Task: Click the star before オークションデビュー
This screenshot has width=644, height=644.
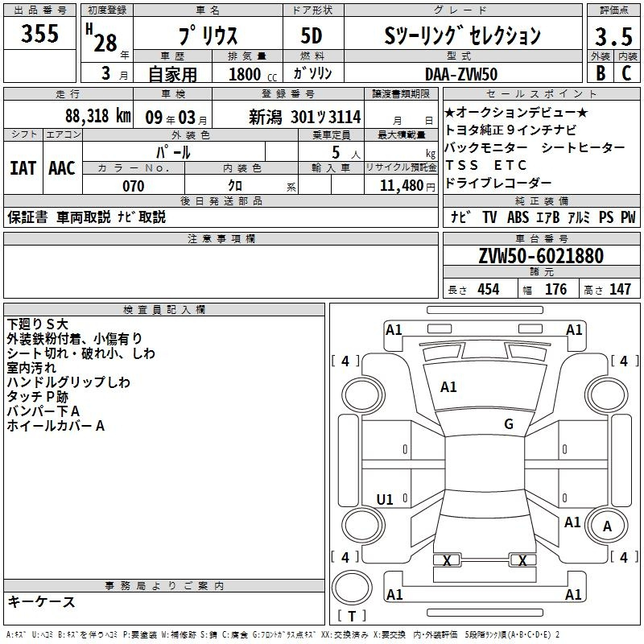Action: (x=450, y=112)
